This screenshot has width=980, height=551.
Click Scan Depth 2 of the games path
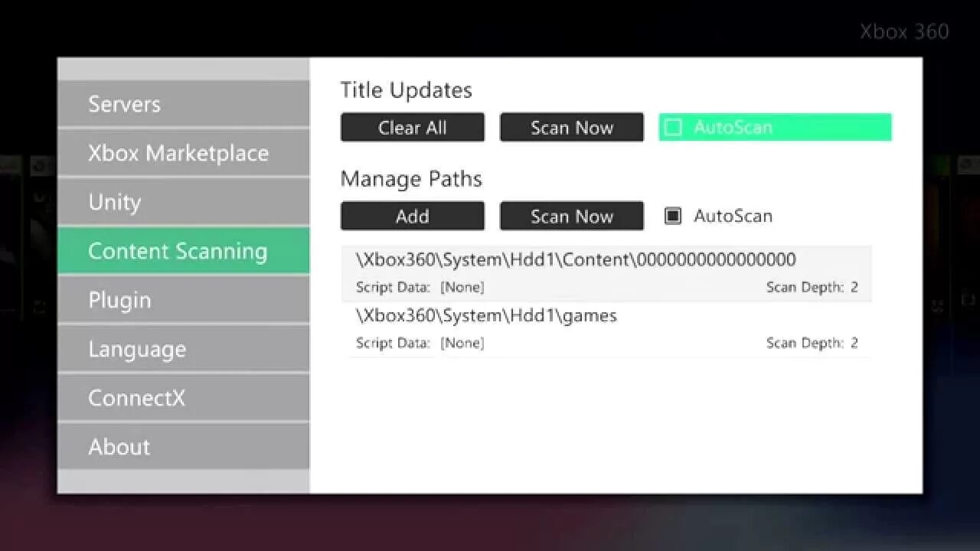coord(812,343)
